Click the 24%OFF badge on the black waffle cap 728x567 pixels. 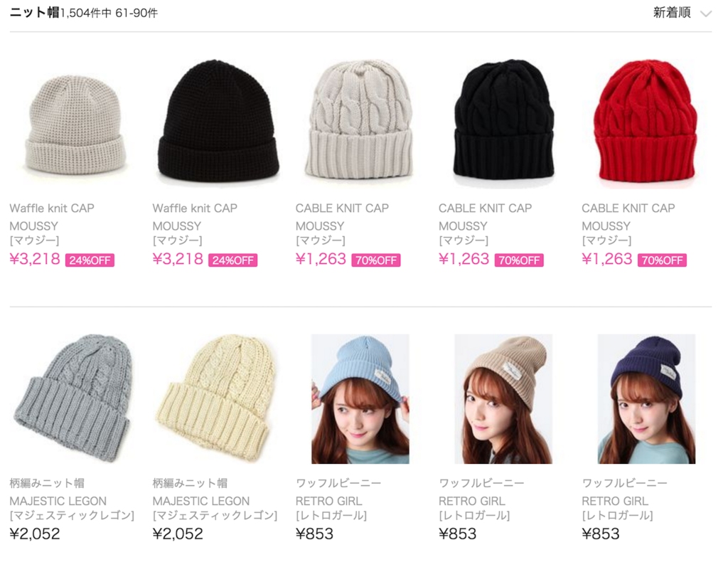[233, 260]
